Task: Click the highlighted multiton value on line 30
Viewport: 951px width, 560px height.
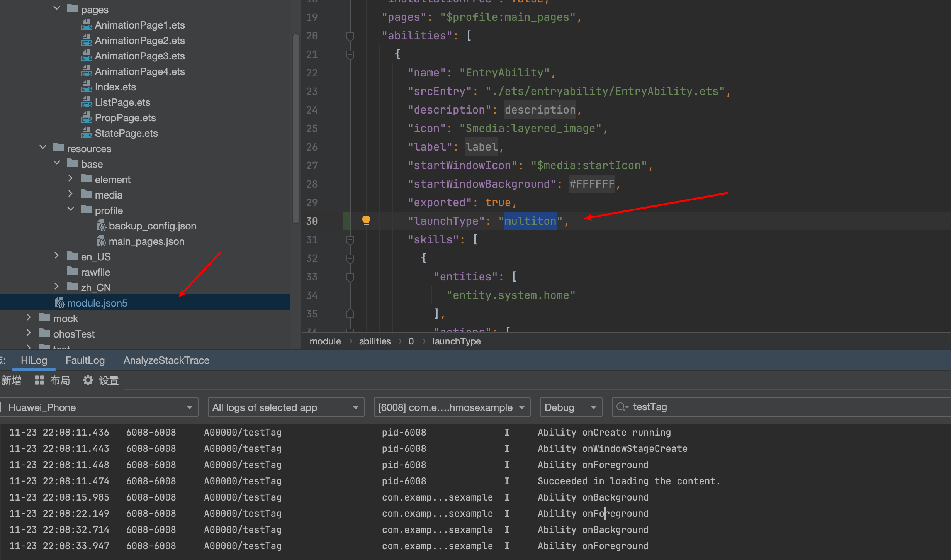Action: 530,221
